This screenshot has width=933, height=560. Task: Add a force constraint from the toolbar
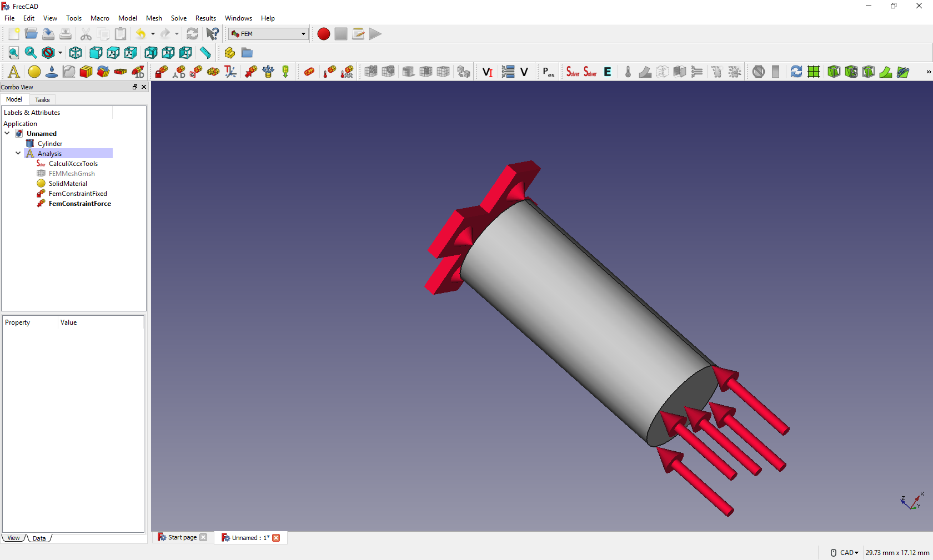click(x=251, y=72)
